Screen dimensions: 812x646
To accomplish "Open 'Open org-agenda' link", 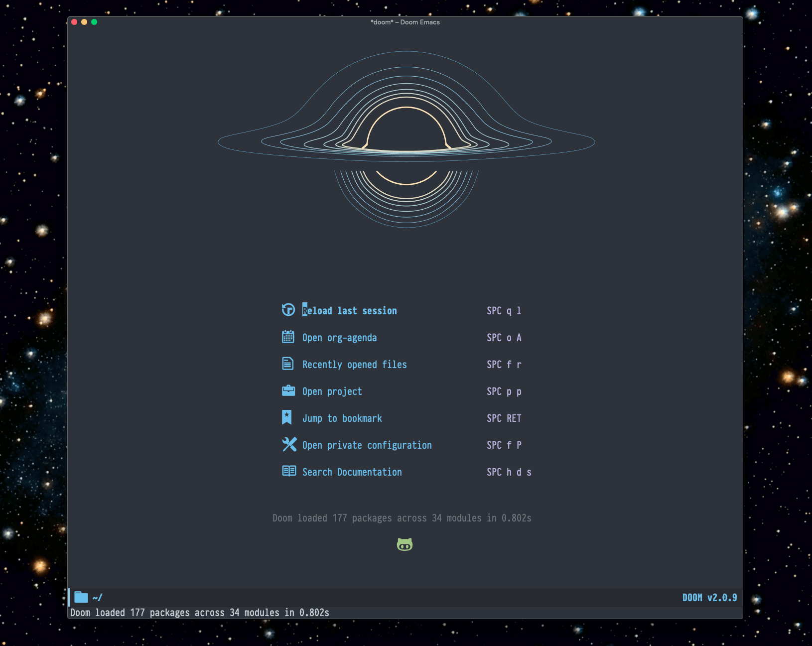I will 340,338.
